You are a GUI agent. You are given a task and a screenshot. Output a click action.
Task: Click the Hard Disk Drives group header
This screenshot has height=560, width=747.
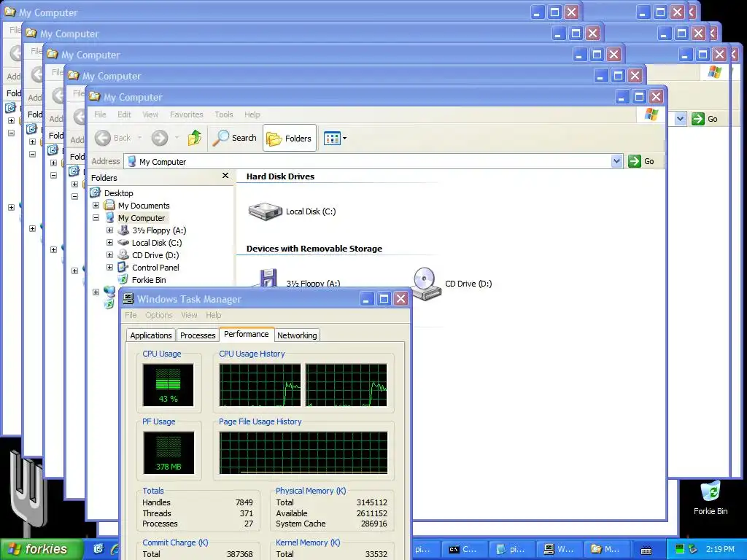(280, 176)
